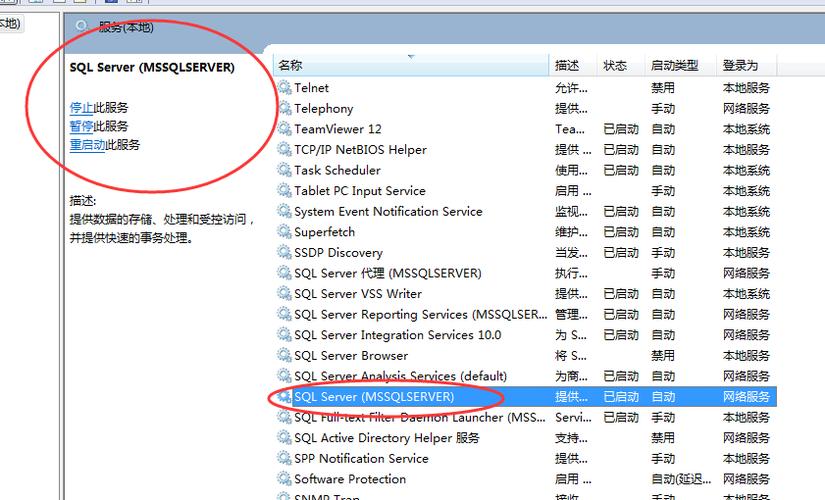Click SQL Active Directory Helper 服务 gear icon

point(285,437)
